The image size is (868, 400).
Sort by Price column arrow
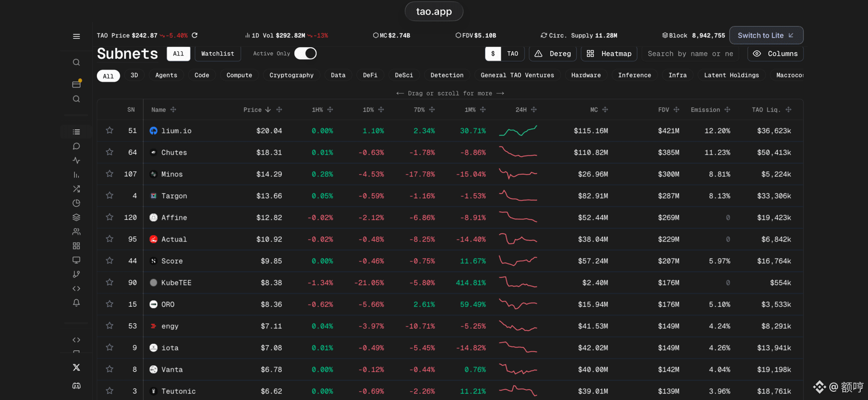coord(268,110)
